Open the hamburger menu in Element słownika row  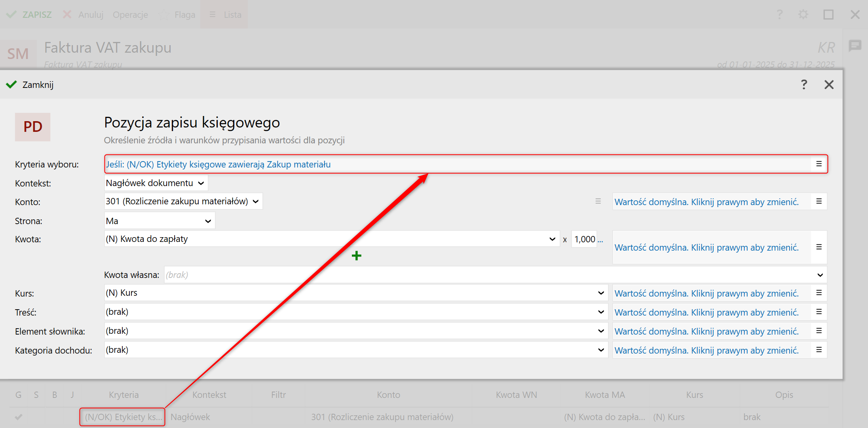(x=819, y=331)
